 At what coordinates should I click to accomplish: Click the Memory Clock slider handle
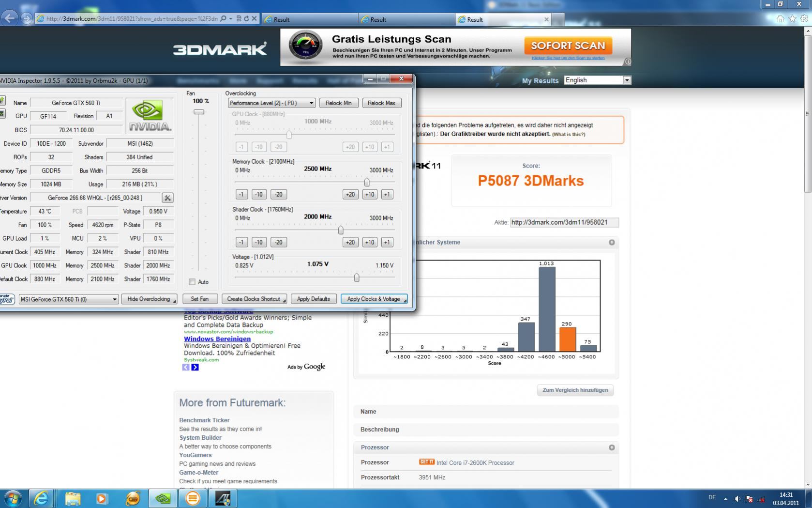pos(367,182)
